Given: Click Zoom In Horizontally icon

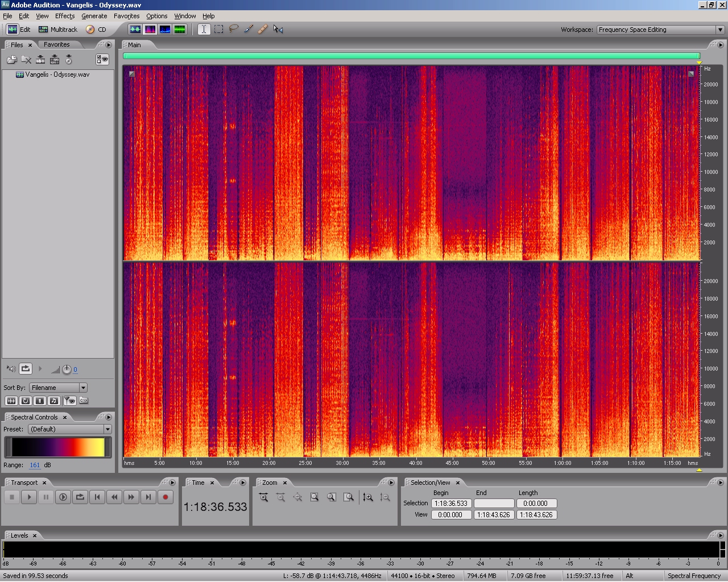Looking at the screenshot, I should (264, 497).
